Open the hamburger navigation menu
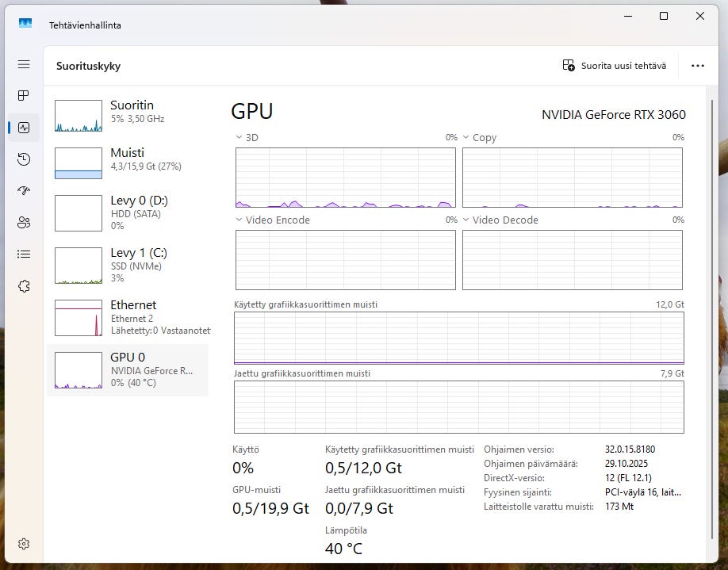 [x=24, y=64]
